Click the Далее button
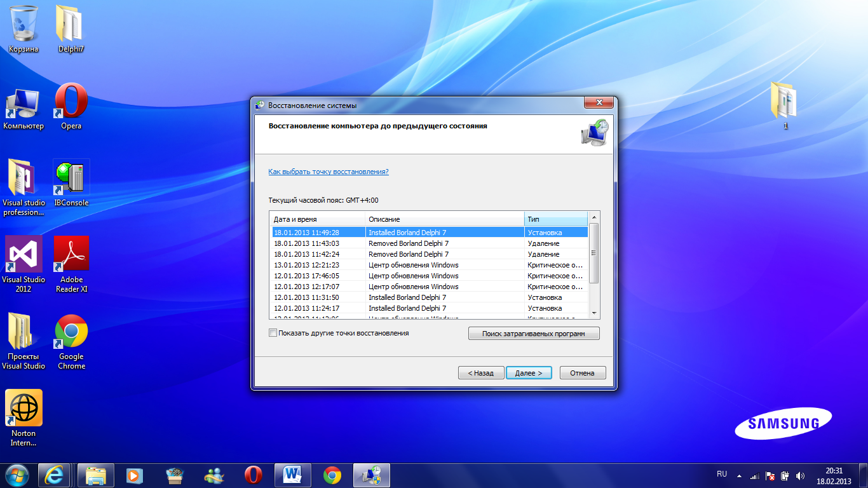 (x=529, y=373)
